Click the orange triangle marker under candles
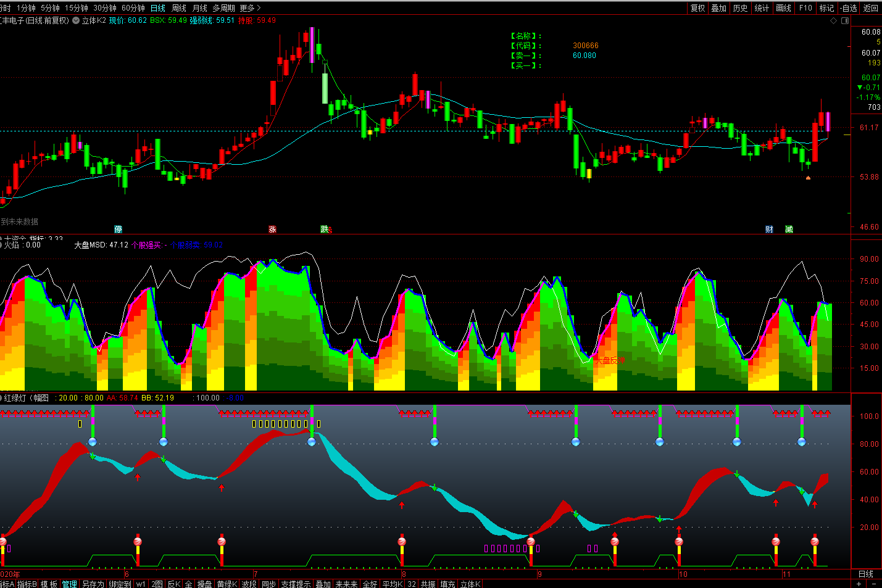 tap(808, 178)
